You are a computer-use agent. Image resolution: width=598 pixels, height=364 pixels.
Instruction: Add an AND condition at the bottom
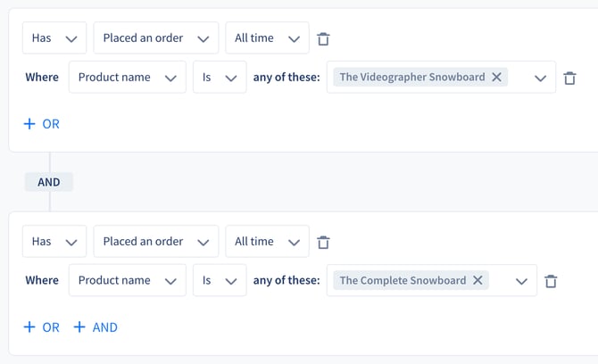(96, 327)
